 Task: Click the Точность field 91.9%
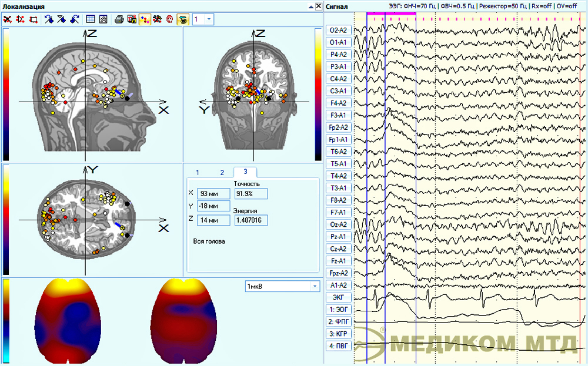[x=251, y=194]
